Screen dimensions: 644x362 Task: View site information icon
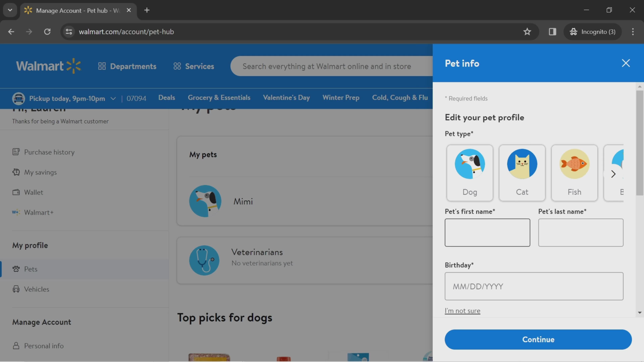tap(69, 32)
